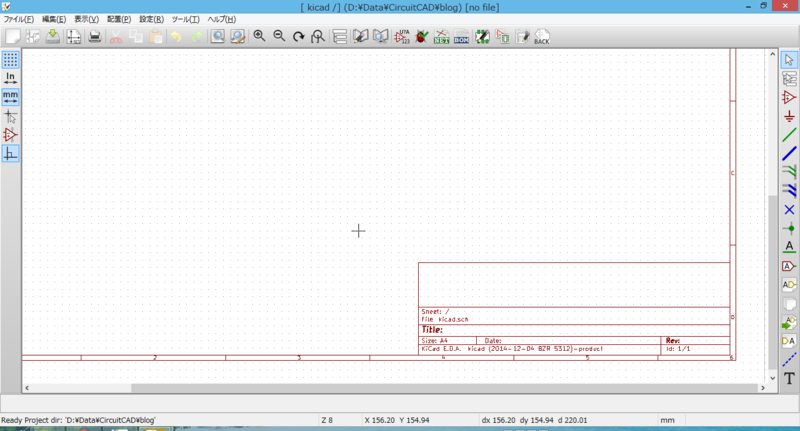The height and width of the screenshot is (431, 800).
Task: Open the ツール(T) menu
Action: point(186,19)
